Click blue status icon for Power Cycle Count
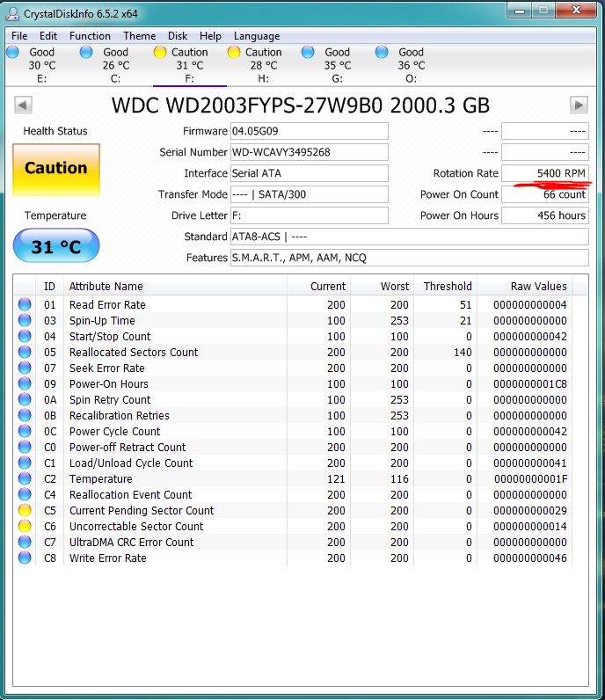Screen dimensions: 605x700 25,431
